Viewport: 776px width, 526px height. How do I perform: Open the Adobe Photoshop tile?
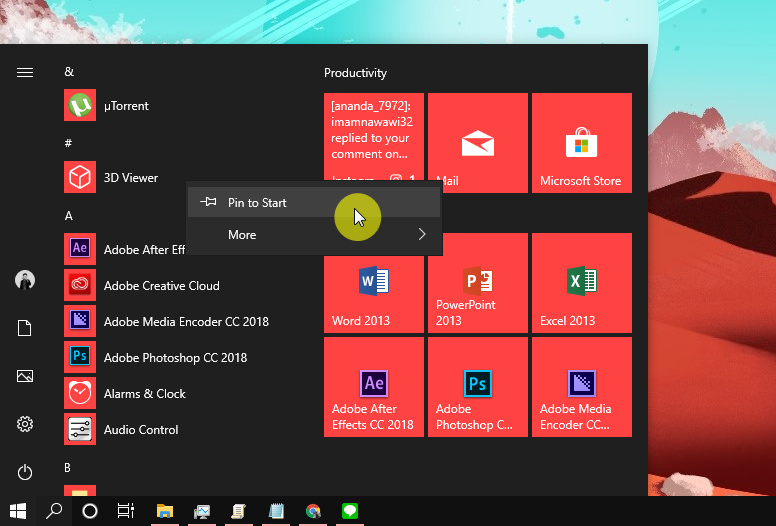pyautogui.click(x=478, y=387)
